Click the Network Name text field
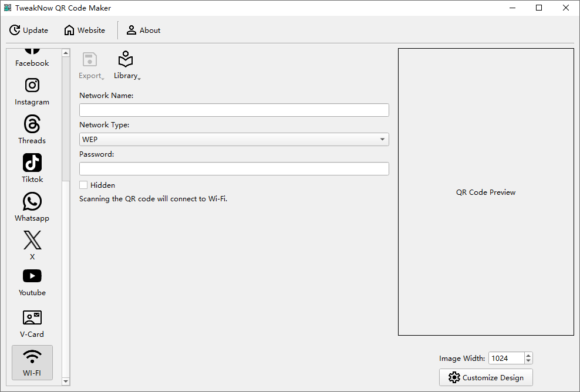 (x=234, y=110)
